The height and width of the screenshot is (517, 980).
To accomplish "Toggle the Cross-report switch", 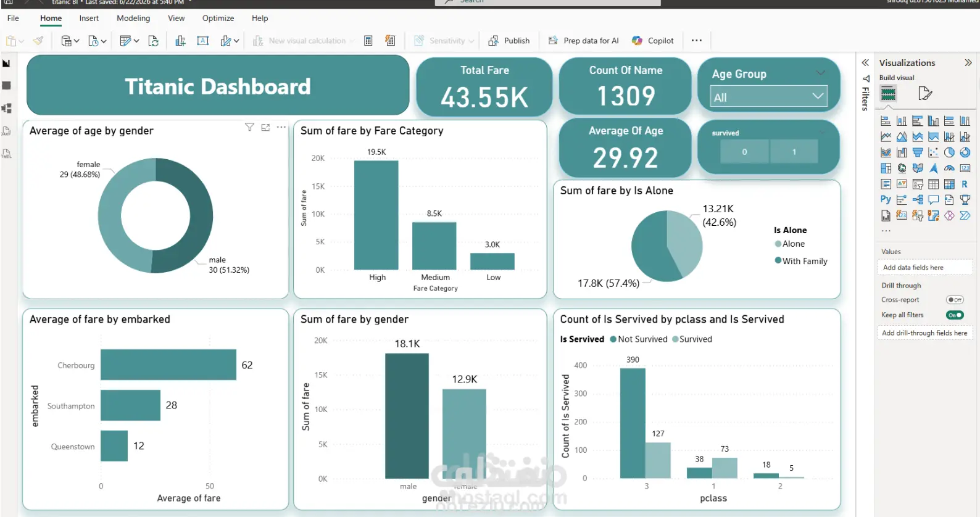I will point(955,300).
